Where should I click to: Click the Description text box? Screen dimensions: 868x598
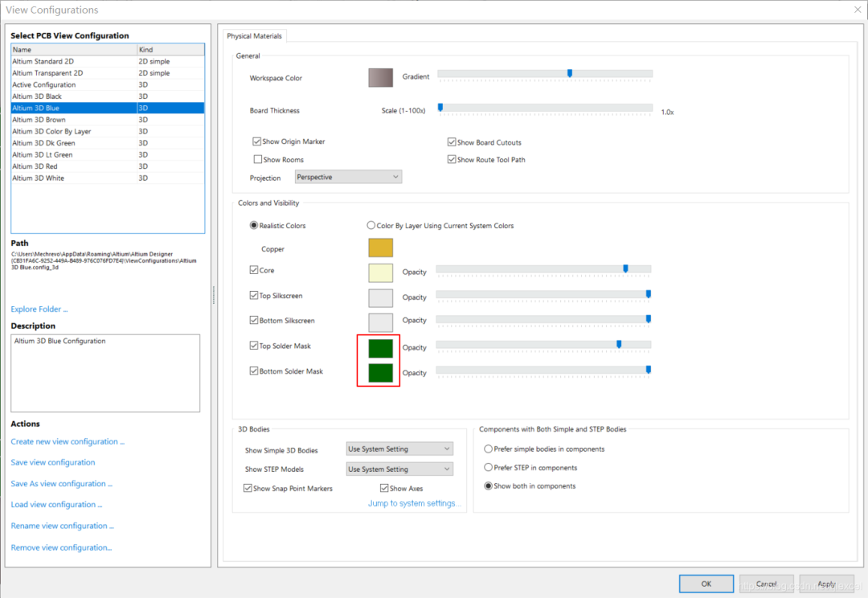click(x=104, y=372)
